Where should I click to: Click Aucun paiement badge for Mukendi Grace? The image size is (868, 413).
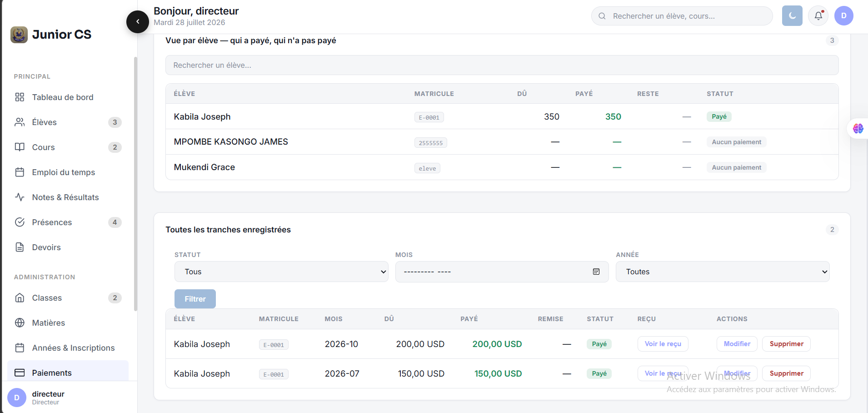click(736, 167)
